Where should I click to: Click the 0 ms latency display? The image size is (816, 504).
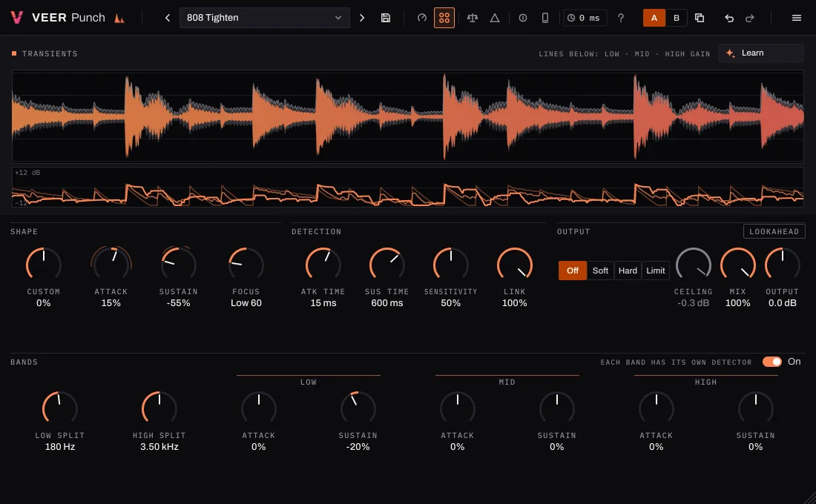[x=585, y=18]
